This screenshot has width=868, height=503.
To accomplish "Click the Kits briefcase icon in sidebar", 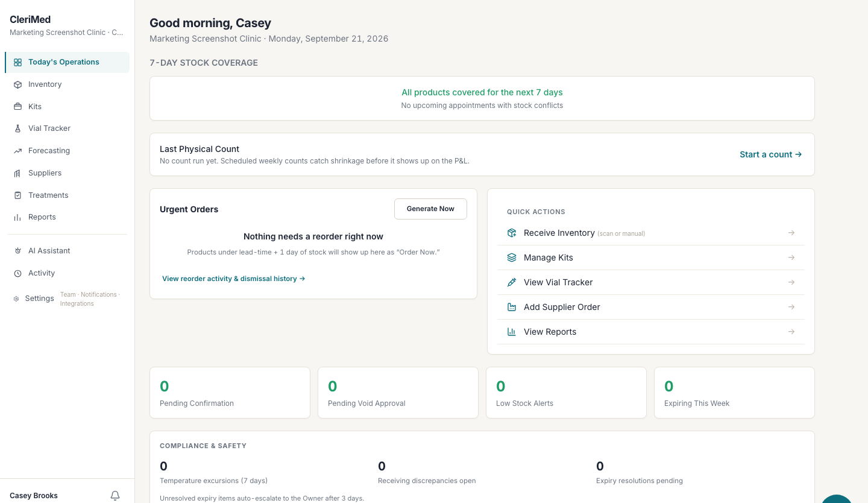I will [x=17, y=107].
